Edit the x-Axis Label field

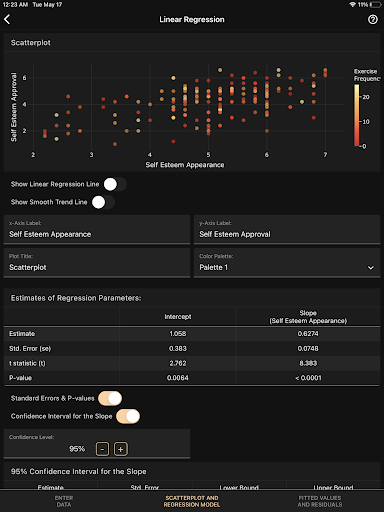point(97,229)
